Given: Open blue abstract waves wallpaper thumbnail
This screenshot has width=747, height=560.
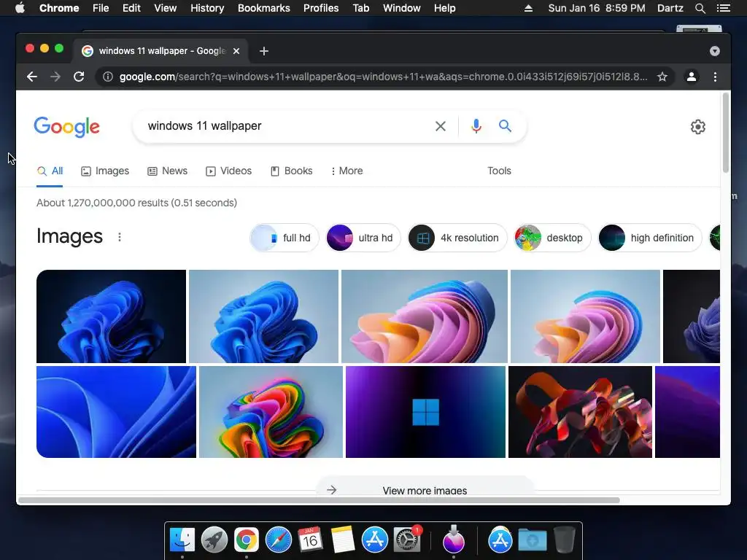Looking at the screenshot, I should pyautogui.click(x=116, y=412).
